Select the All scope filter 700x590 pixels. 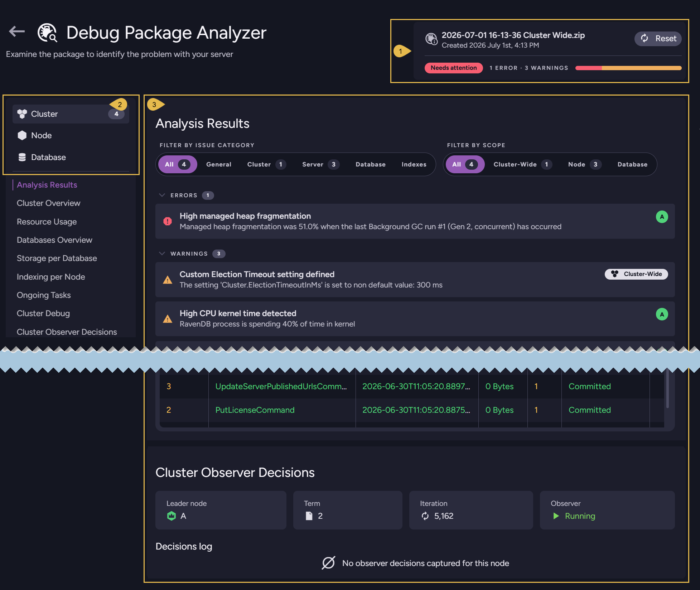click(465, 164)
